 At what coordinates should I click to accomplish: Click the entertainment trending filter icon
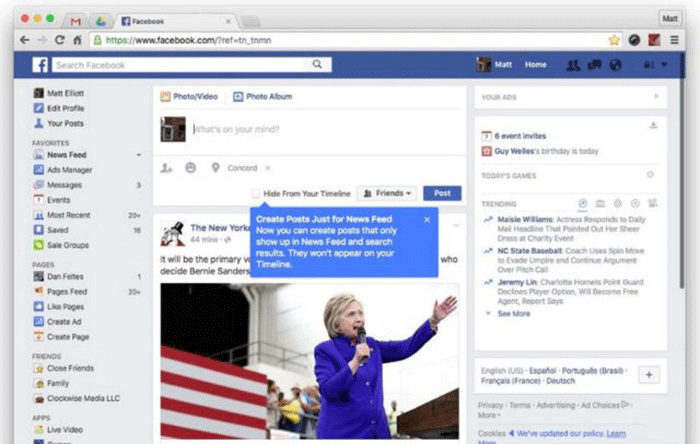pos(652,203)
